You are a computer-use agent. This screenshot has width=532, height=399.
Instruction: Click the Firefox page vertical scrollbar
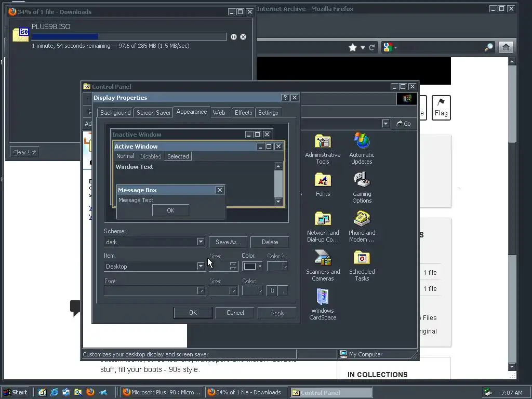tap(512, 214)
